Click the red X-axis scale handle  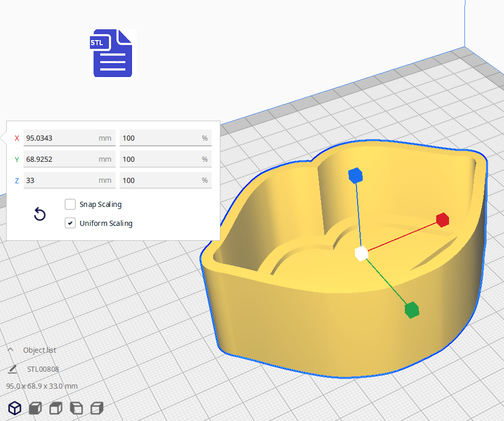click(442, 220)
